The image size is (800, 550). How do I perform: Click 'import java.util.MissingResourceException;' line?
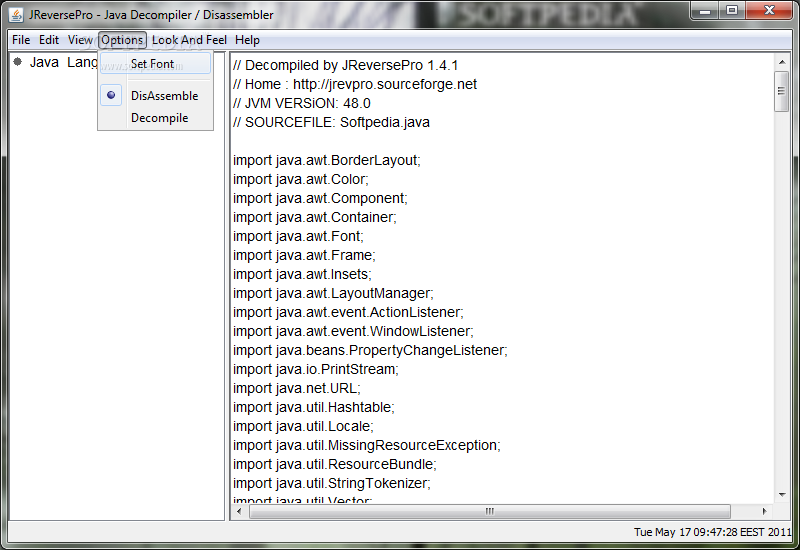367,445
